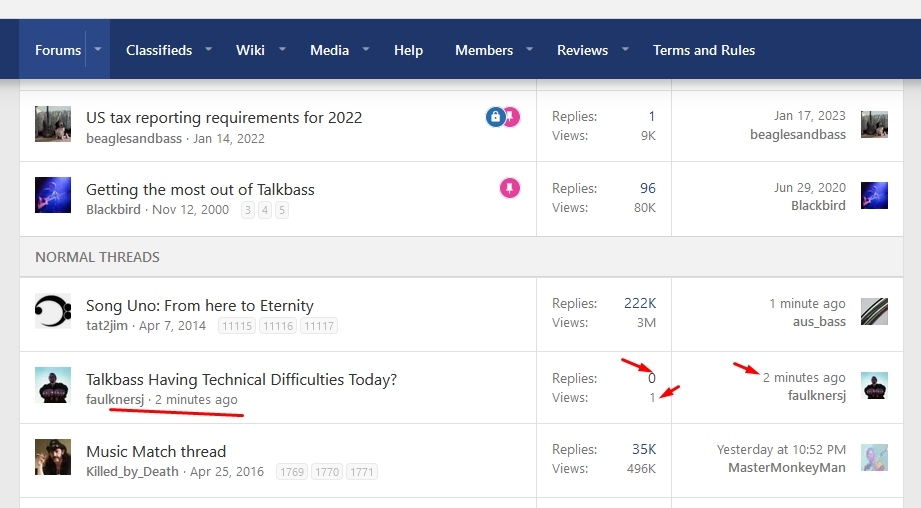Screen dimensions: 921x508
Task: Open aus_bass last poster profile
Action: pyautogui.click(x=819, y=322)
